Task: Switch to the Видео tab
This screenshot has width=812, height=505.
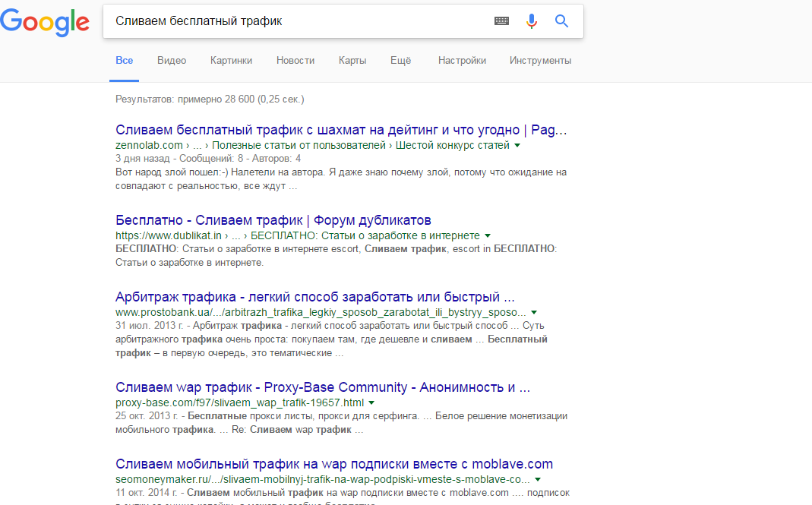Action: [x=172, y=61]
